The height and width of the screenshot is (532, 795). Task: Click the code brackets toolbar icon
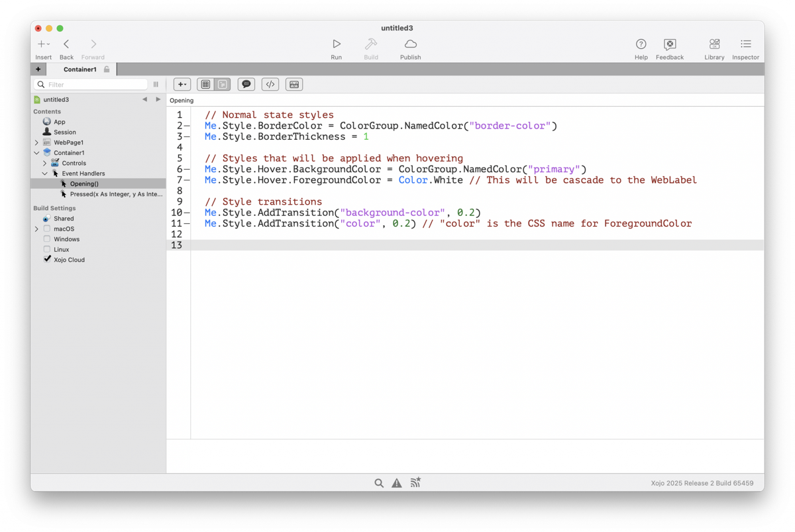pos(270,84)
